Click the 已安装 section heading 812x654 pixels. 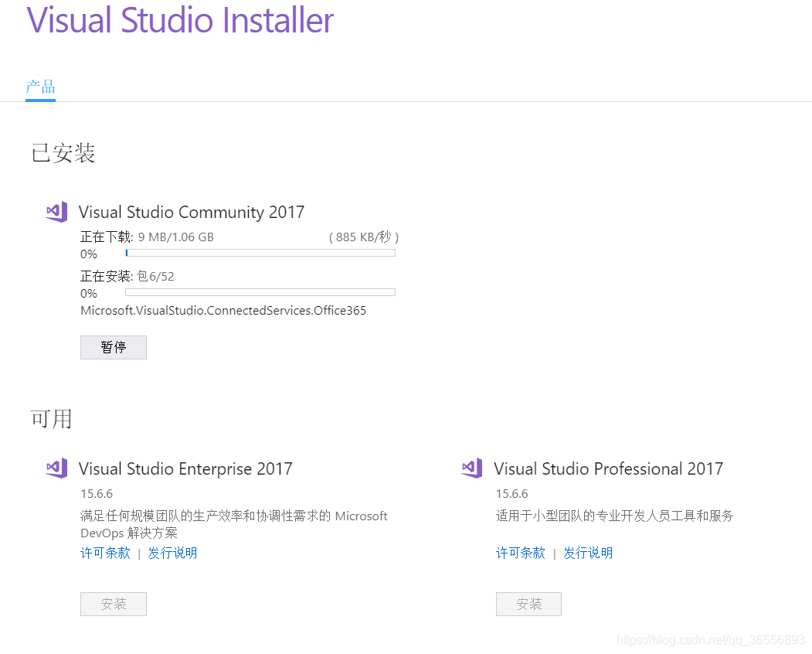coord(63,153)
